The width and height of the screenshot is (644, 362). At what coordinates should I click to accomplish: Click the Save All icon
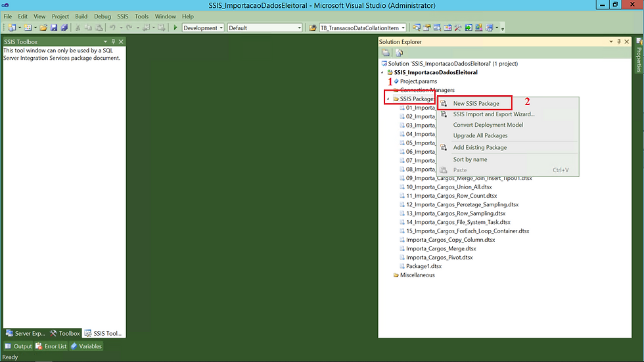[64, 28]
